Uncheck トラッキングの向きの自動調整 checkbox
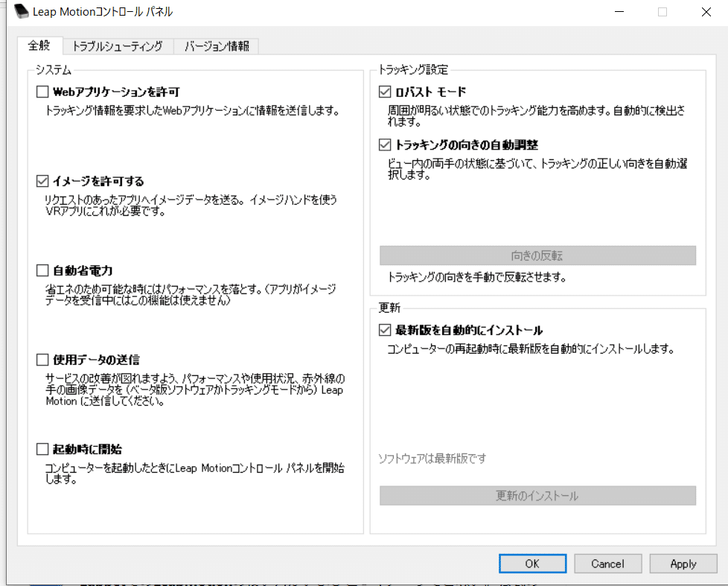Screen dimensions: 728x586 385,145
